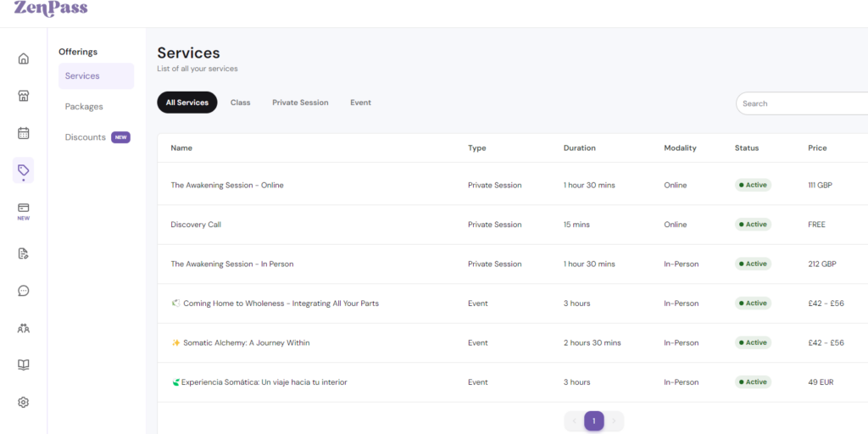This screenshot has width=868, height=434.
Task: Open the chat messages icon
Action: click(23, 291)
